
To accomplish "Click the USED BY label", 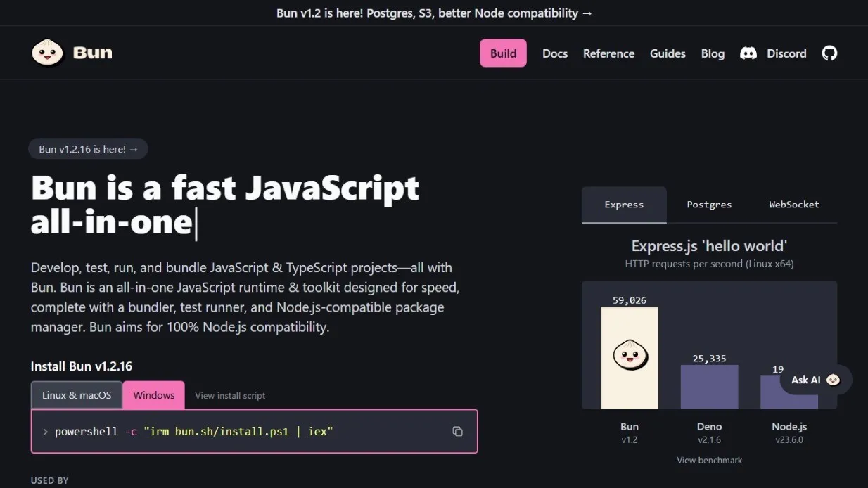I will (x=50, y=481).
